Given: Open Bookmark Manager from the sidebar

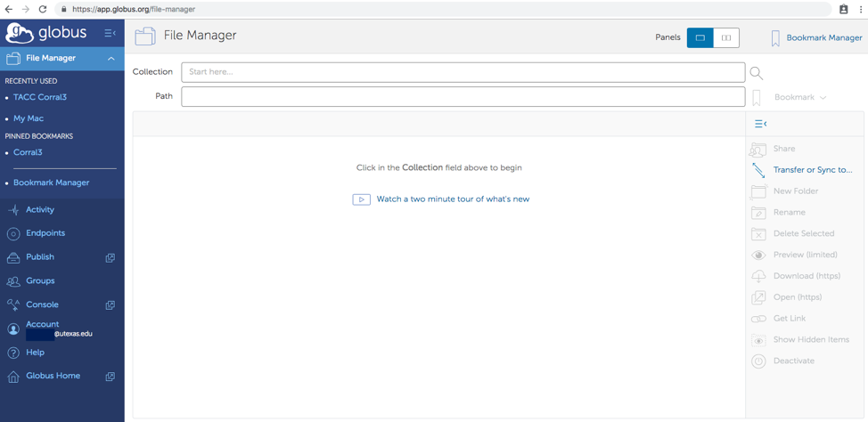Looking at the screenshot, I should point(51,183).
